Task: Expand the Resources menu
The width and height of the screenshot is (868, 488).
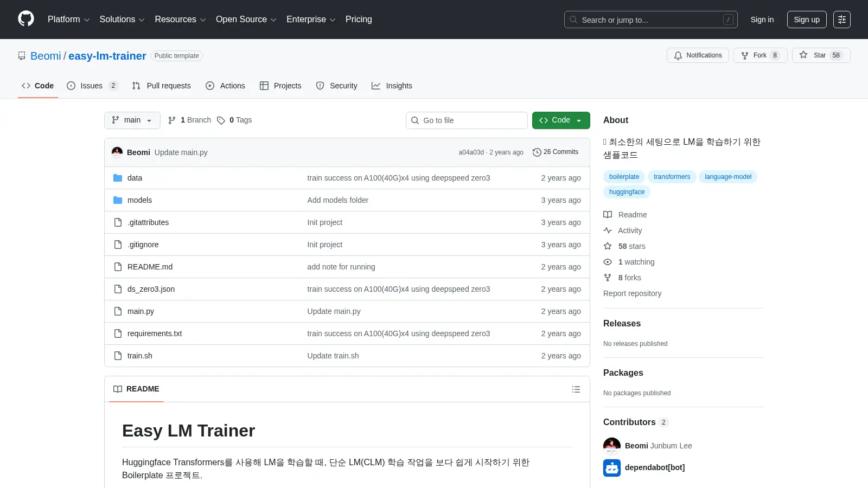Action: point(180,20)
